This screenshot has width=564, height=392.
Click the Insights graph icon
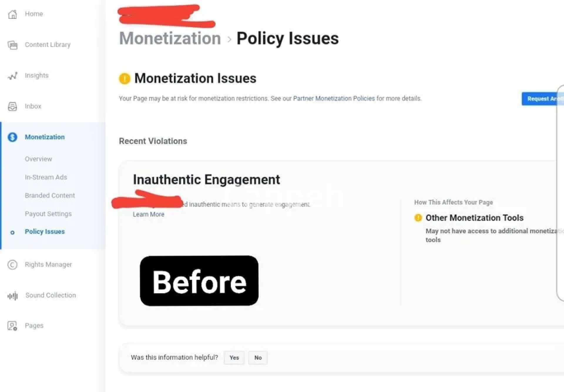[12, 76]
